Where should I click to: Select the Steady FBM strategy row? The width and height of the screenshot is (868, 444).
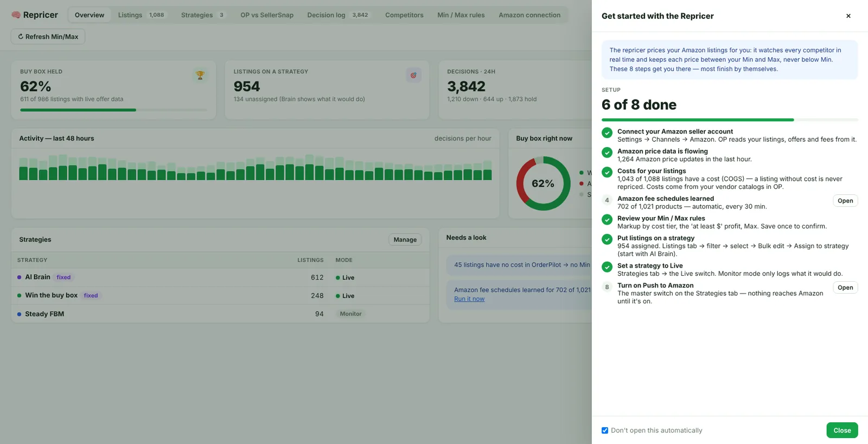tap(220, 314)
